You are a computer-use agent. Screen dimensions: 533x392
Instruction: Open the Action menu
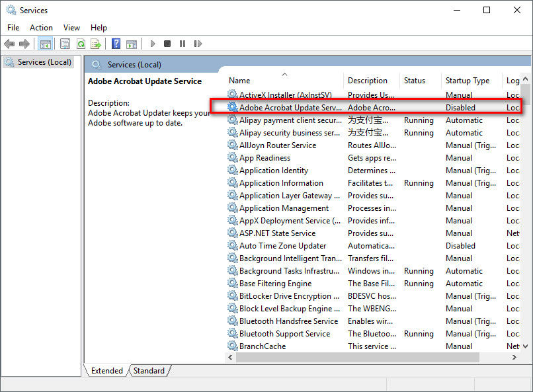click(41, 27)
